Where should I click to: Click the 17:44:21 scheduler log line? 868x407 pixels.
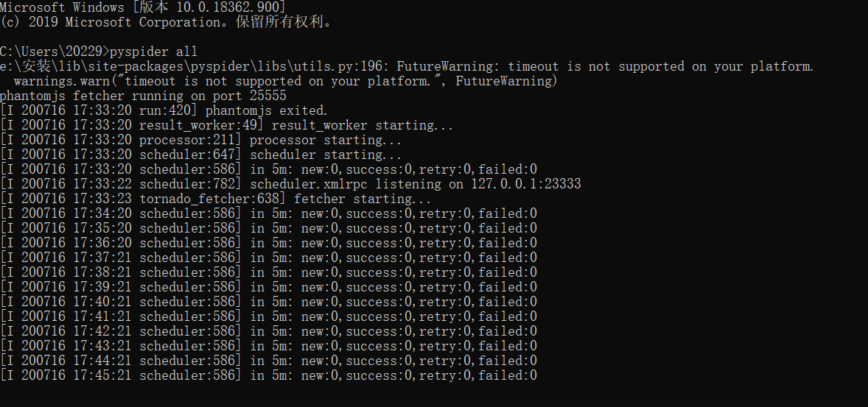coord(268,361)
